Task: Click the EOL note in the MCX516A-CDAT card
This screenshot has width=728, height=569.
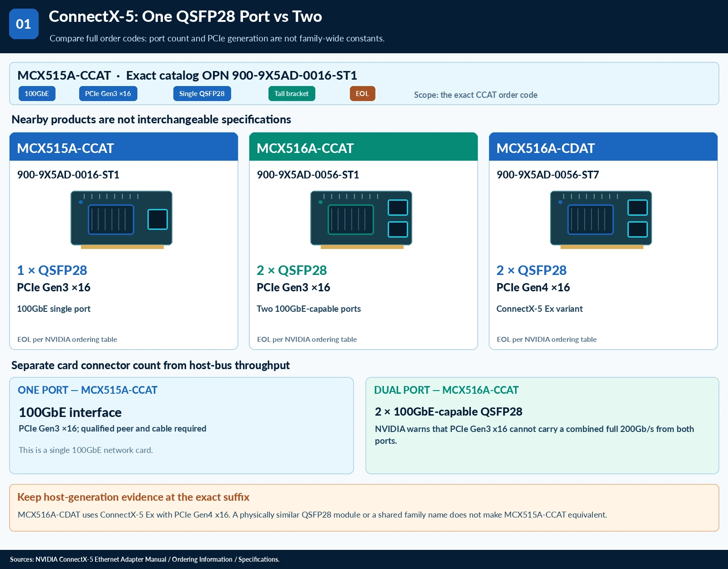Action: pyautogui.click(x=546, y=339)
